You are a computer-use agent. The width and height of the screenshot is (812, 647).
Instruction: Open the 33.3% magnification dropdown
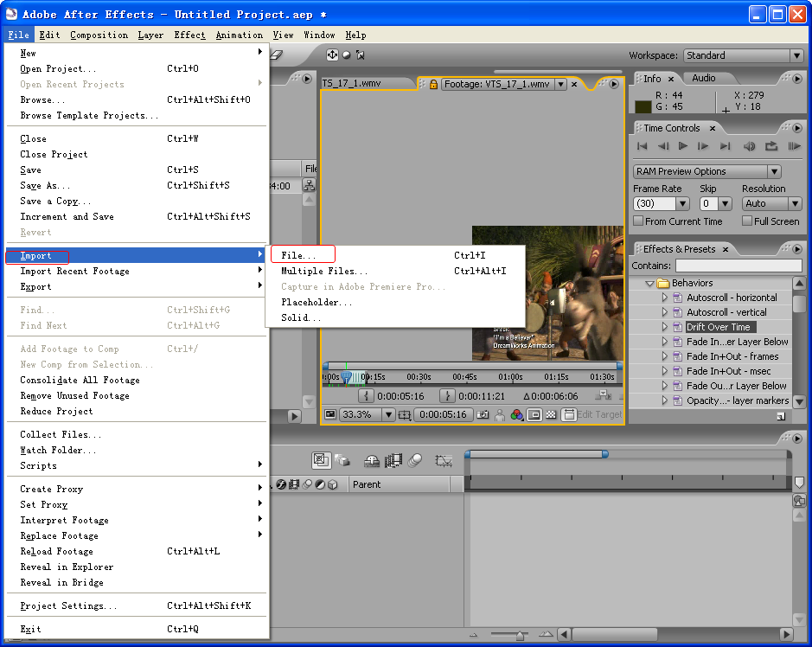368,414
